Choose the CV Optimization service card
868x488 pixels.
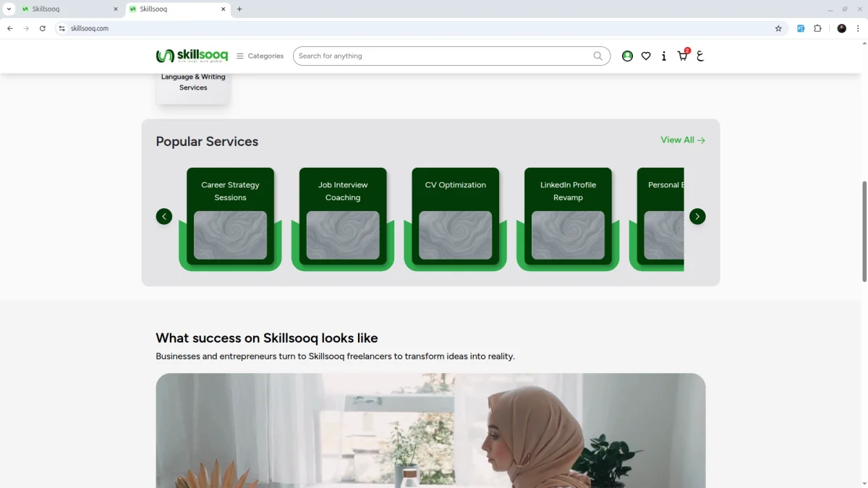click(456, 219)
